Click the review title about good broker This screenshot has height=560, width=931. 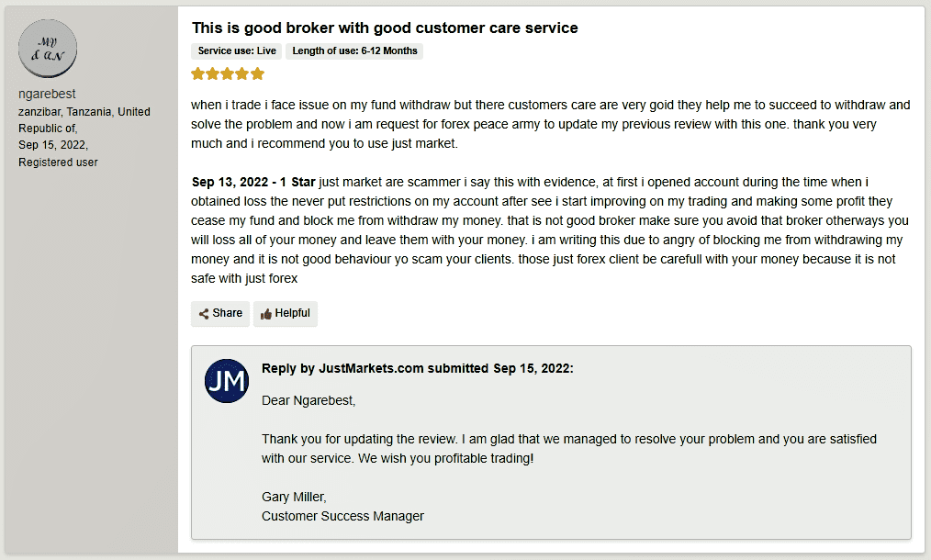[x=385, y=28]
